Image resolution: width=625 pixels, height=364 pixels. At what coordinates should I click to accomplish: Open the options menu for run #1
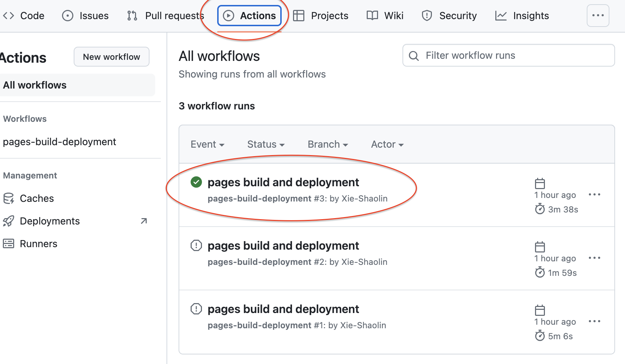[595, 321]
